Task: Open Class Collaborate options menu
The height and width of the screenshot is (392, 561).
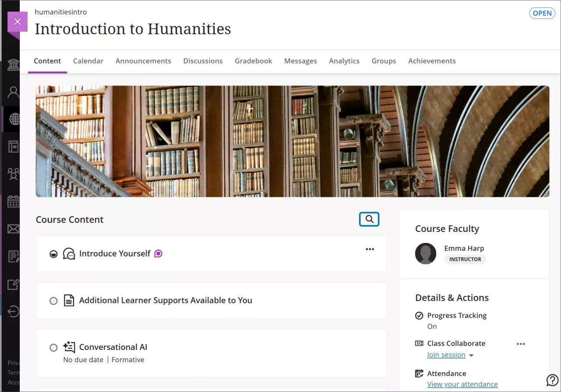Action: (521, 344)
